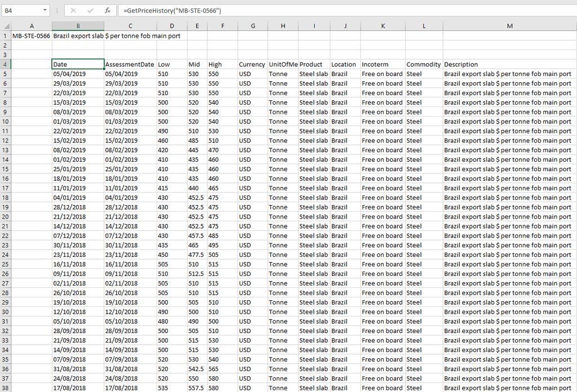Select the AssessmentDate header cell
577x392 pixels.
[x=130, y=64]
